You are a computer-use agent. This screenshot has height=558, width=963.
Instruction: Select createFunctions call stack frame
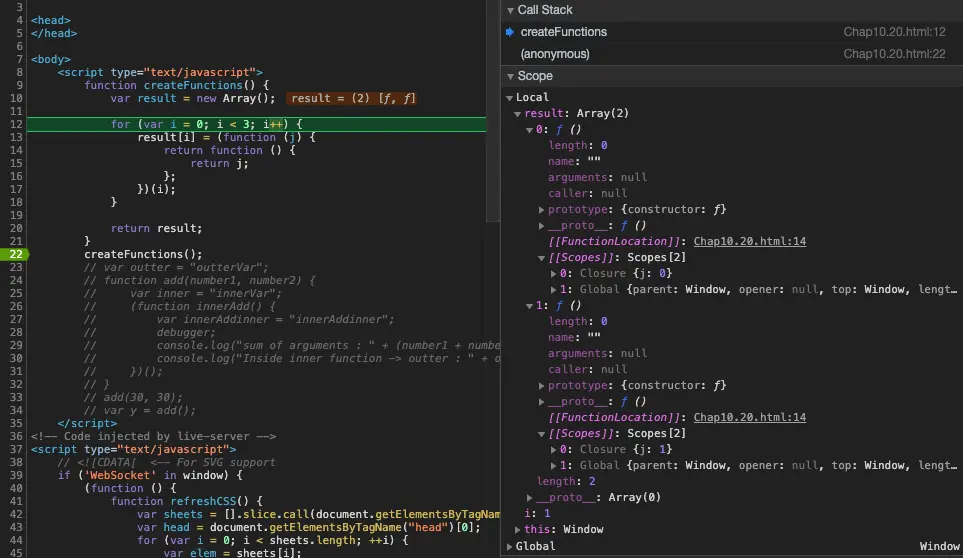(732, 32)
